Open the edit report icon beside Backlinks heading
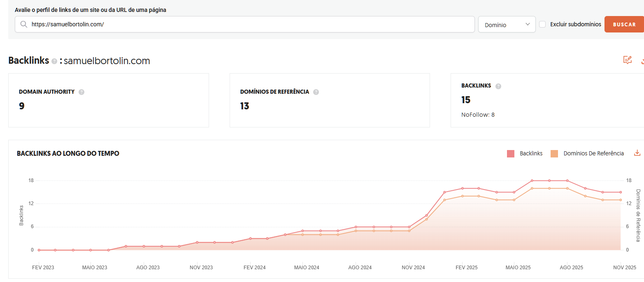This screenshot has height=282, width=644. pos(627,60)
